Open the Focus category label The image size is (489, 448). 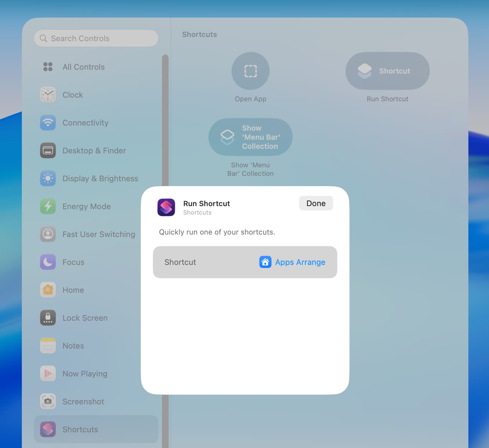click(73, 262)
